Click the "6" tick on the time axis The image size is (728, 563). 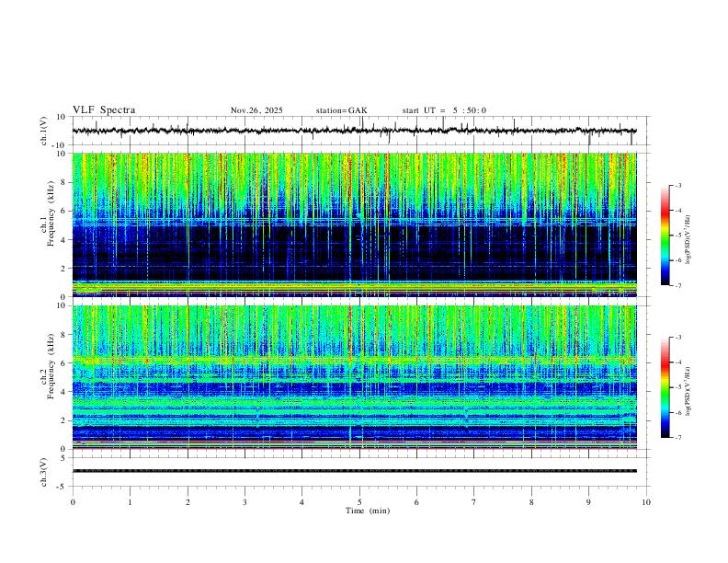point(416,502)
